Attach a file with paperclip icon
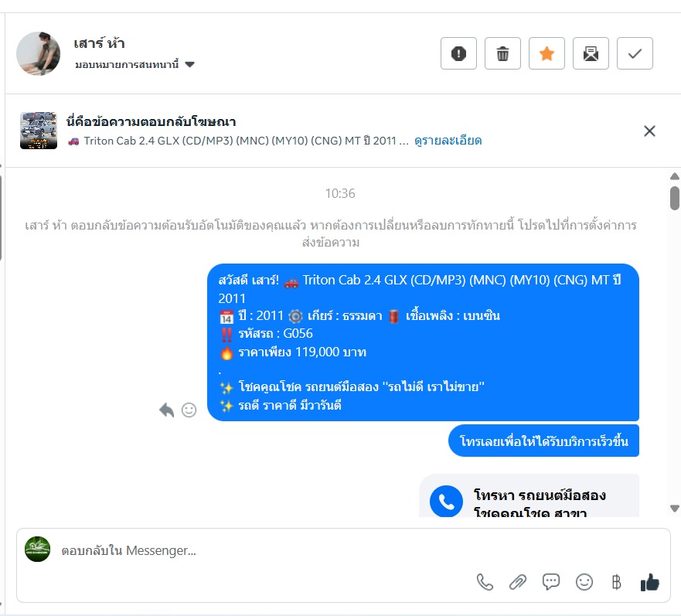 pos(518,582)
